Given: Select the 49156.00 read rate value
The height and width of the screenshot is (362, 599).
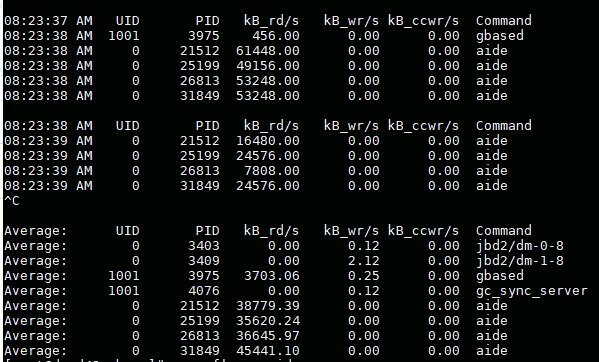Looking at the screenshot, I should tap(267, 66).
